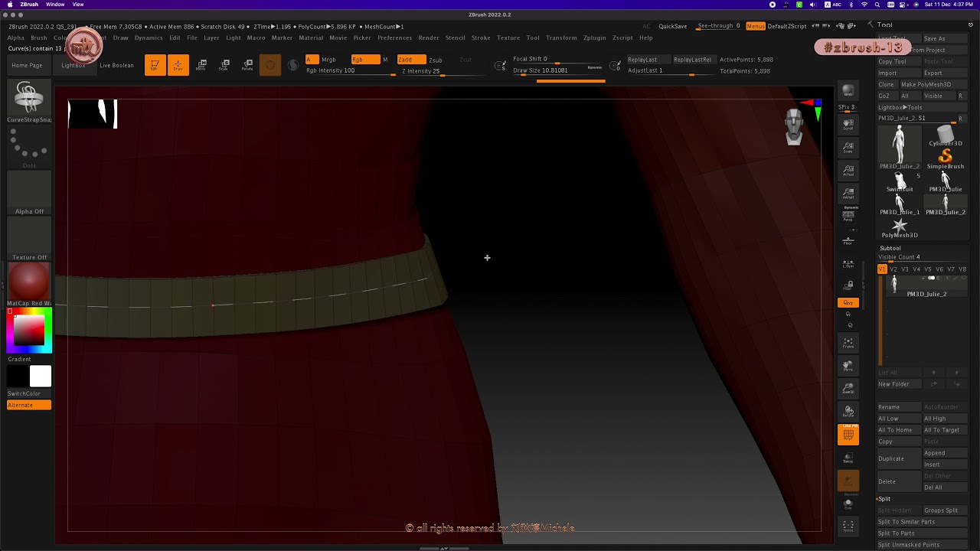Open the Window menu in macOS menu bar
The height and width of the screenshot is (551, 980).
click(x=55, y=5)
